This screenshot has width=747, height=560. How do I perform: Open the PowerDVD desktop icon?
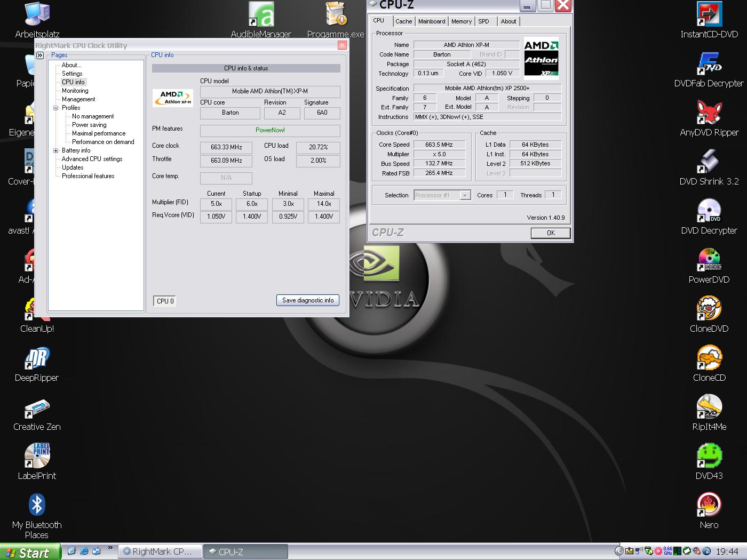709,260
